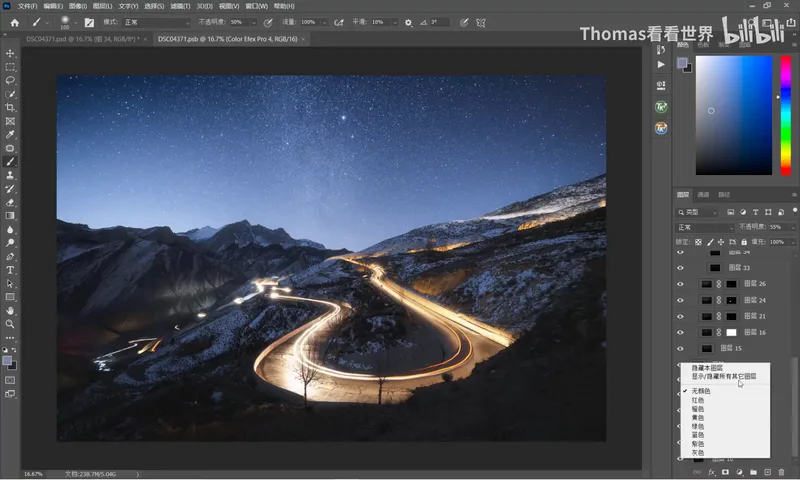Select the Zoom tool in toolbox
Screen dimensions: 800x480
click(x=10, y=324)
